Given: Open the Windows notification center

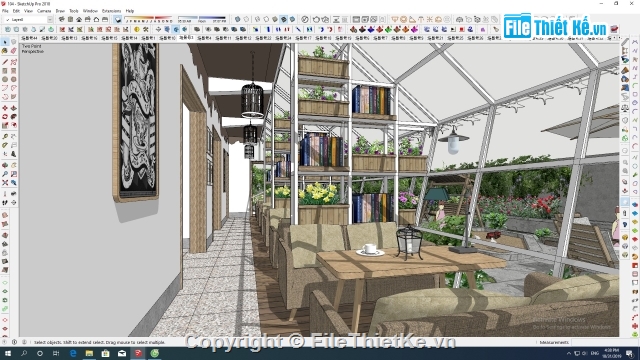Looking at the screenshot, I should (x=630, y=353).
